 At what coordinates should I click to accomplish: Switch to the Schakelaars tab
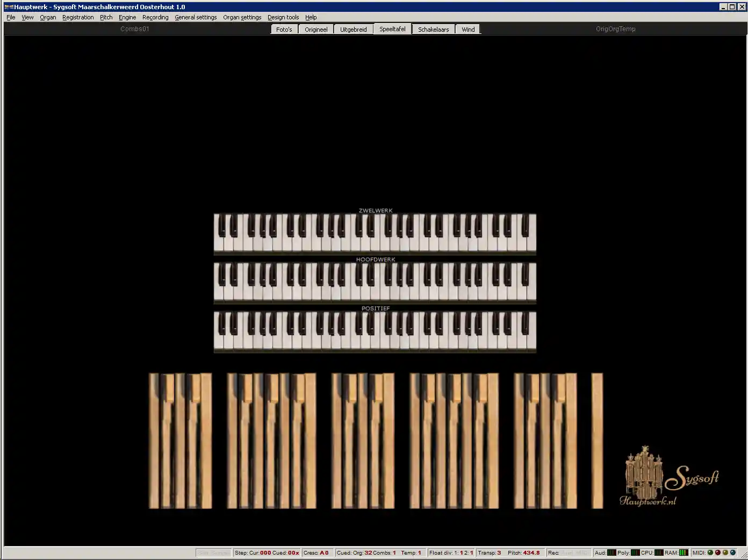pyautogui.click(x=433, y=30)
